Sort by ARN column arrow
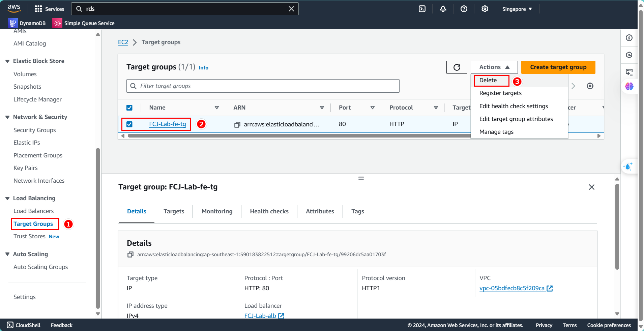 click(x=322, y=108)
